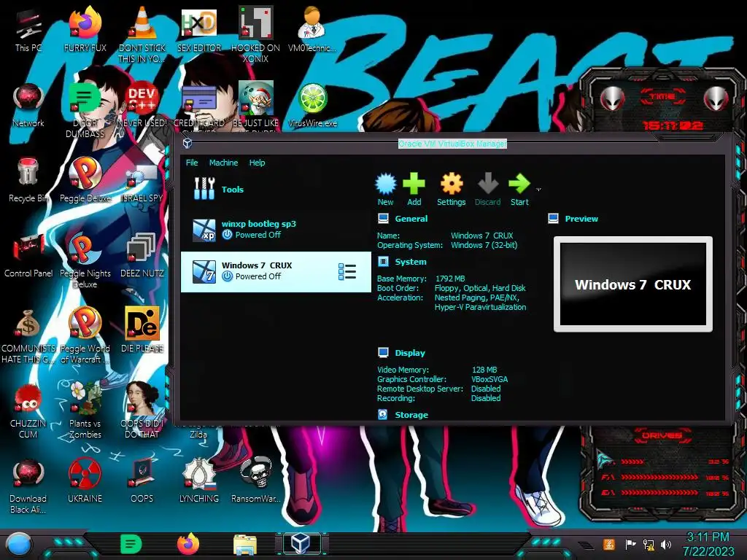Select the CHUZZIN desktop icon
This screenshot has width=747, height=560.
pos(28,411)
